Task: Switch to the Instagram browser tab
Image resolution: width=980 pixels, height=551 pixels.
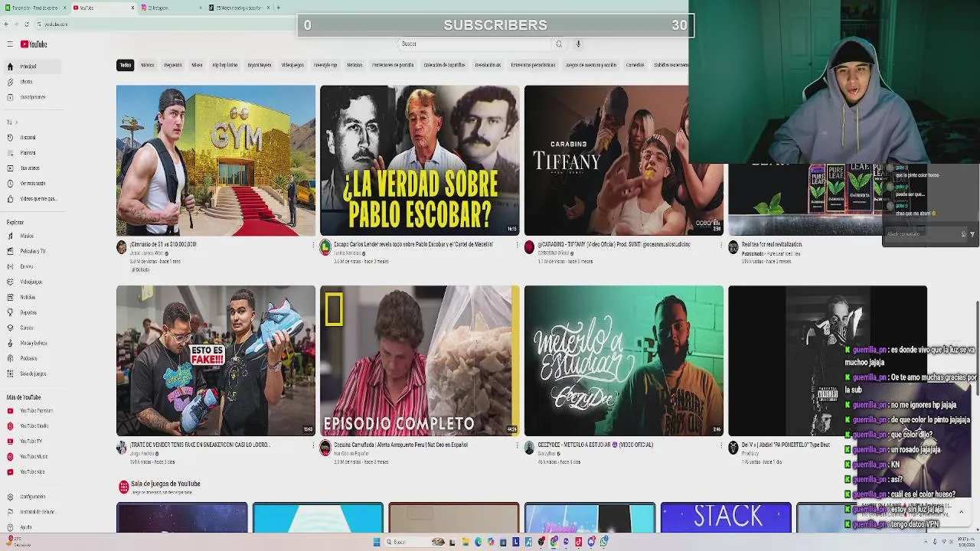Action: point(170,8)
